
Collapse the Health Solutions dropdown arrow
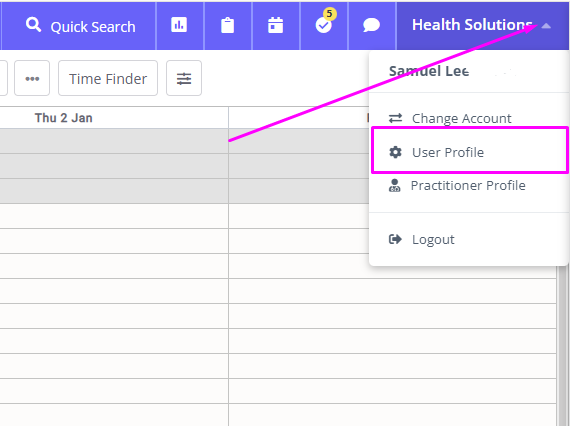pos(546,26)
